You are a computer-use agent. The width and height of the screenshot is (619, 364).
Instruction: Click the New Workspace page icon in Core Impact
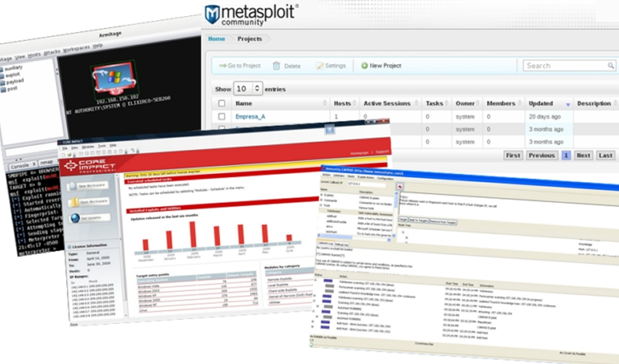click(x=72, y=186)
